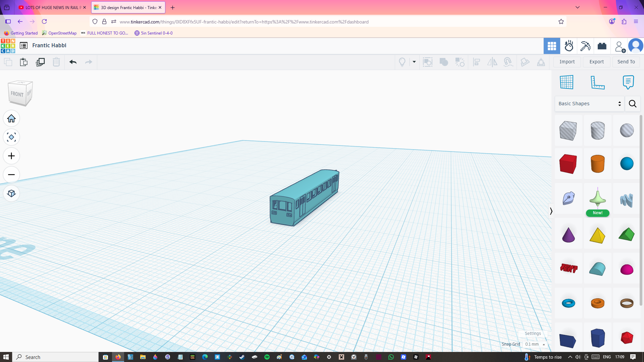Click the zoom in plus button
The width and height of the screenshot is (644, 362).
[x=11, y=156]
